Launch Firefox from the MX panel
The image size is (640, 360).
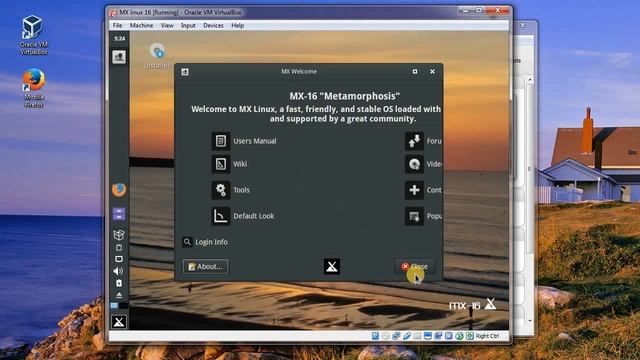[x=119, y=190]
